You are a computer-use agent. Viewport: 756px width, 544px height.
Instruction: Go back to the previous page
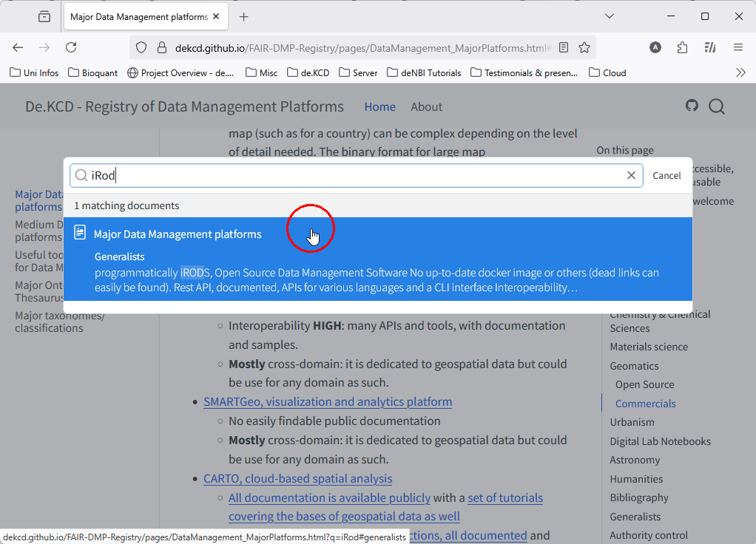18,47
